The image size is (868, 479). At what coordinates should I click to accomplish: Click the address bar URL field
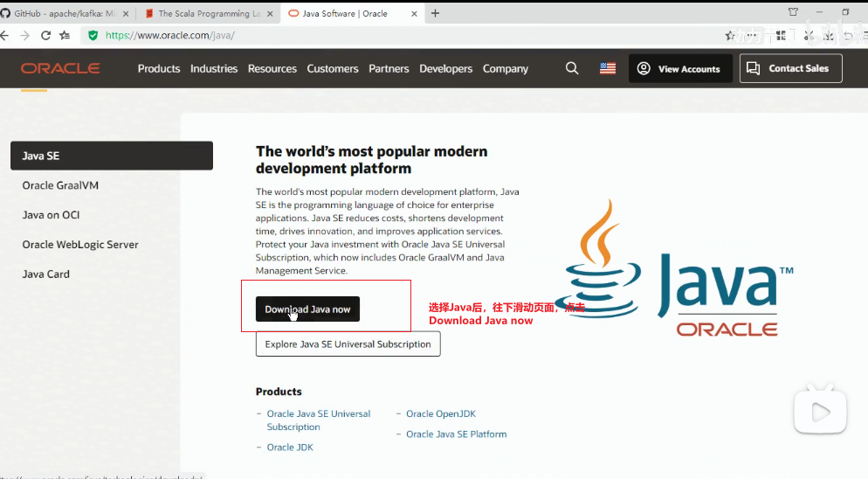410,36
